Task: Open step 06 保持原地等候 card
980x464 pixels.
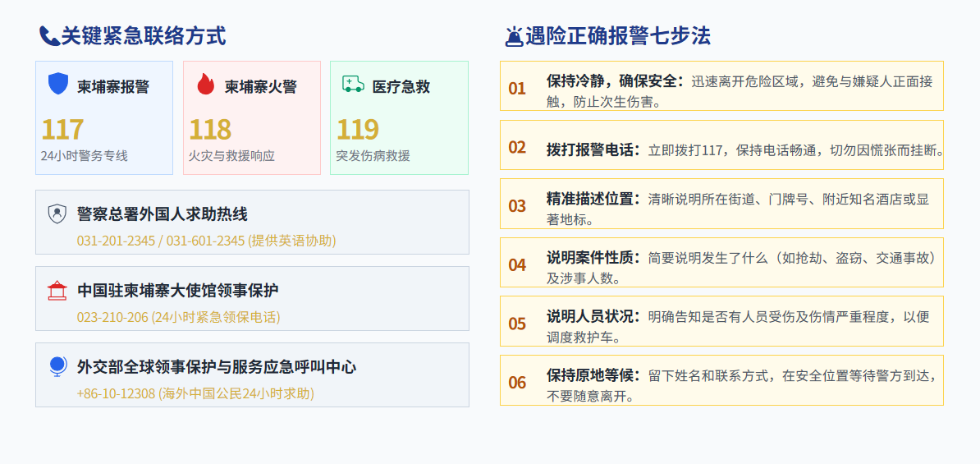Action: (722, 380)
